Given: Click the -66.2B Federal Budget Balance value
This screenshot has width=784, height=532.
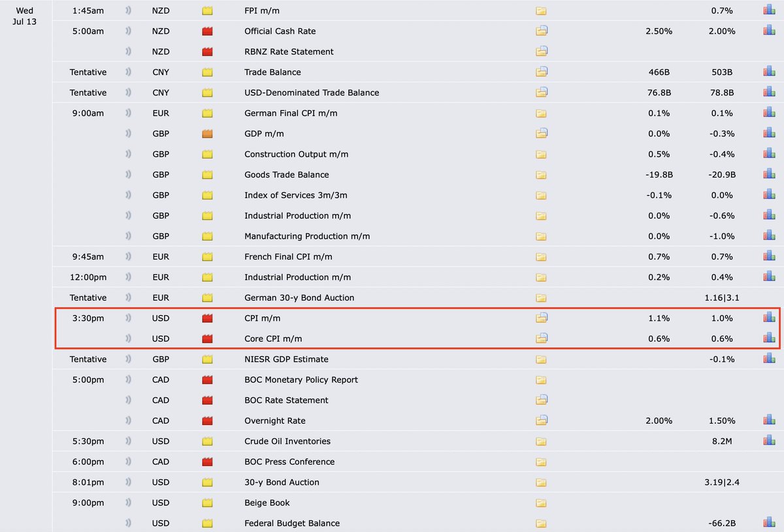Looking at the screenshot, I should [722, 523].
